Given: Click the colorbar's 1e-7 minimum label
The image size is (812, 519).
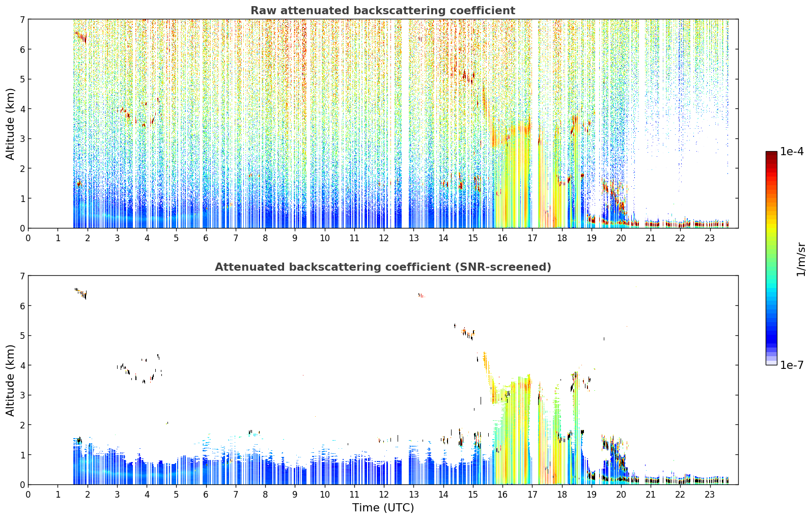Looking at the screenshot, I should [792, 365].
